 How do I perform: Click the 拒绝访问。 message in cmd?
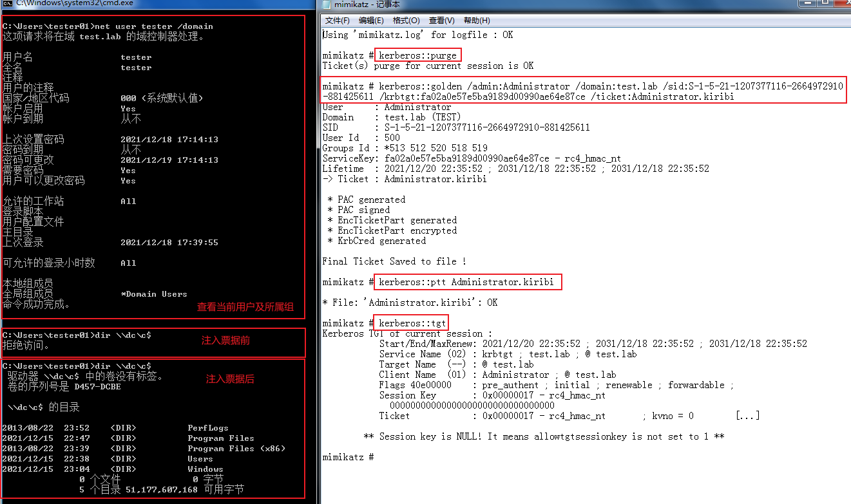click(x=26, y=346)
